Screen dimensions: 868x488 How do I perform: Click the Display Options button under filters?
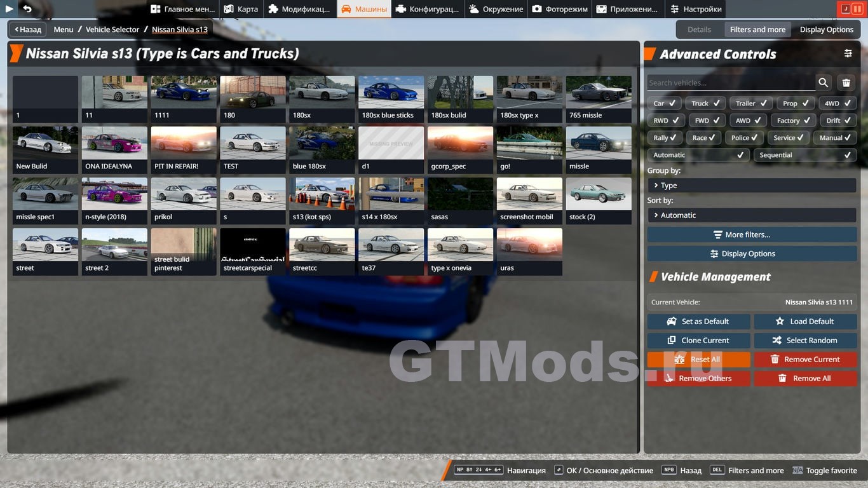[752, 254]
